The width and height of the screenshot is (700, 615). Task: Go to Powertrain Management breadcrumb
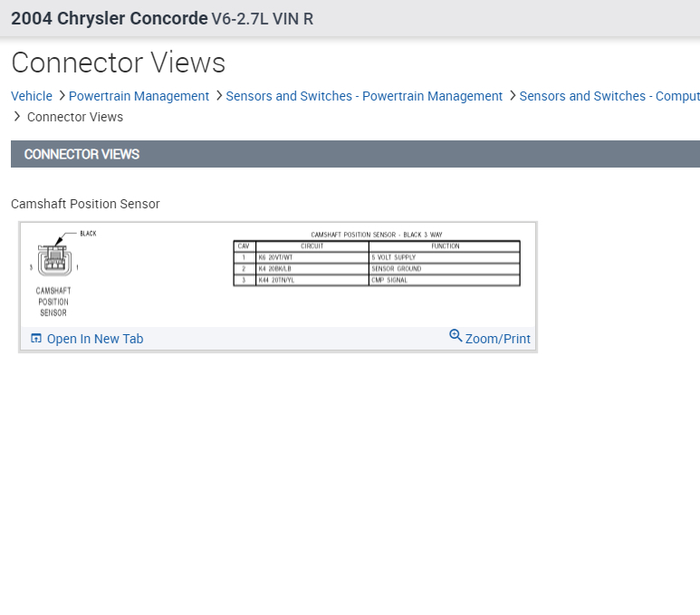coord(139,96)
